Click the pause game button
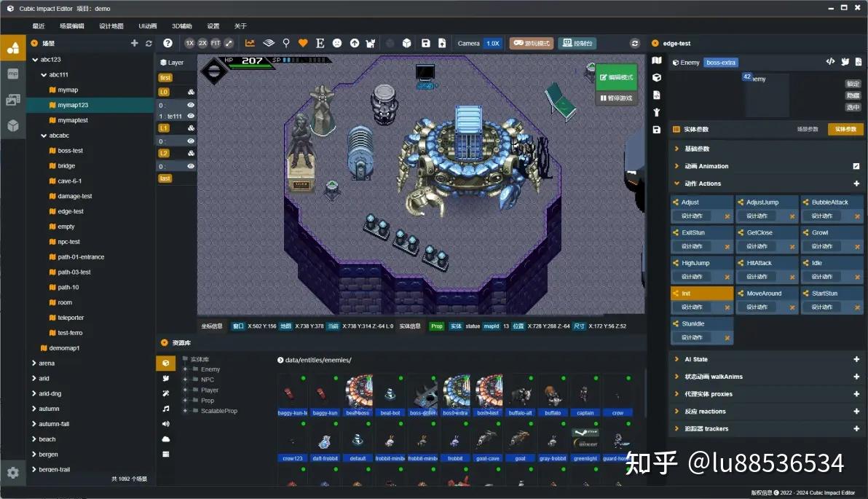Image resolution: width=868 pixels, height=499 pixels. tap(616, 98)
